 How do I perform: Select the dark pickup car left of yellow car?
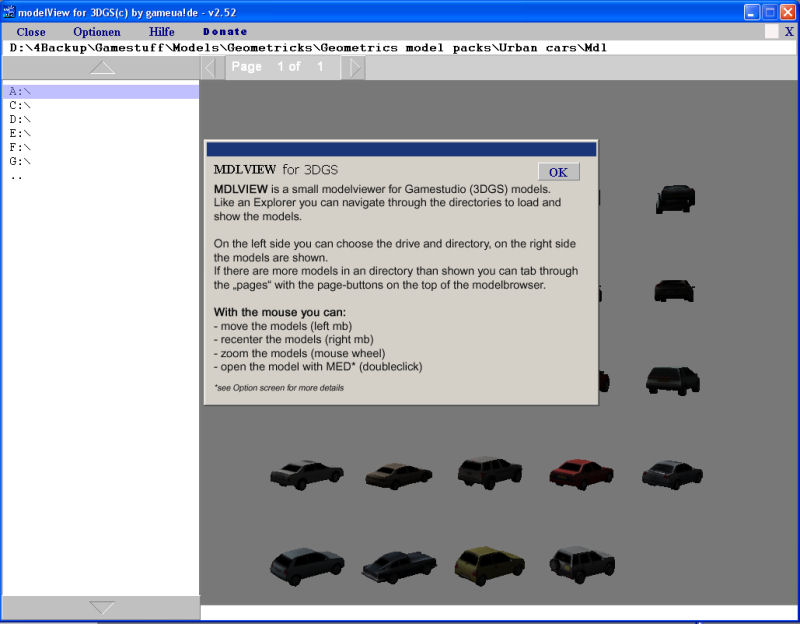click(x=399, y=567)
